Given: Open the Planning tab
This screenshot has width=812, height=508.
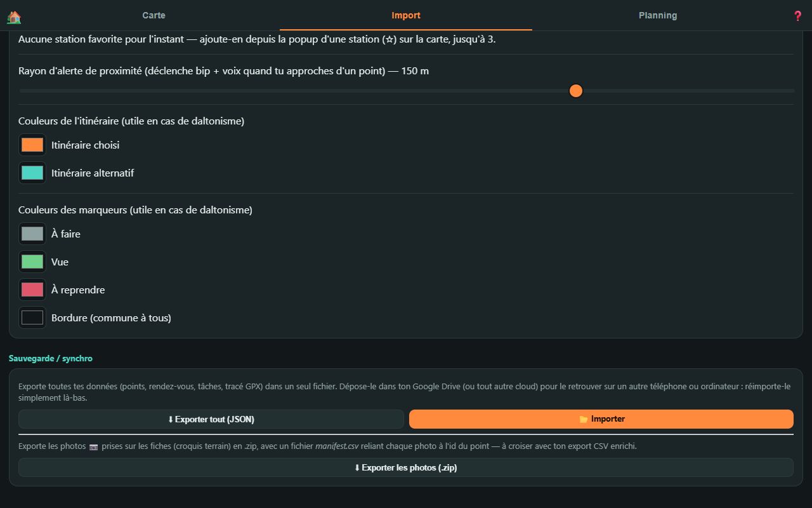Looking at the screenshot, I should (658, 15).
